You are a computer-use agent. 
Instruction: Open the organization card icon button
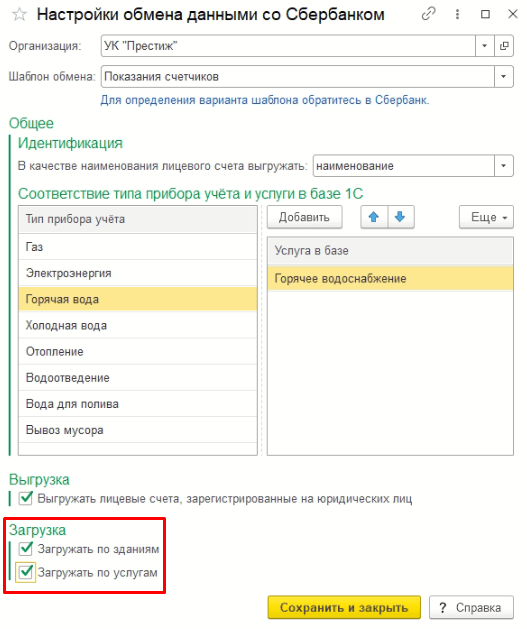coord(504,46)
